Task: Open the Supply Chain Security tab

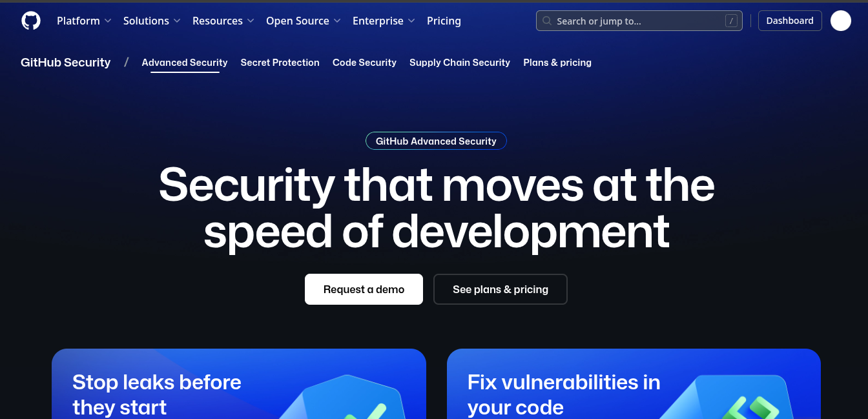Action: click(460, 63)
